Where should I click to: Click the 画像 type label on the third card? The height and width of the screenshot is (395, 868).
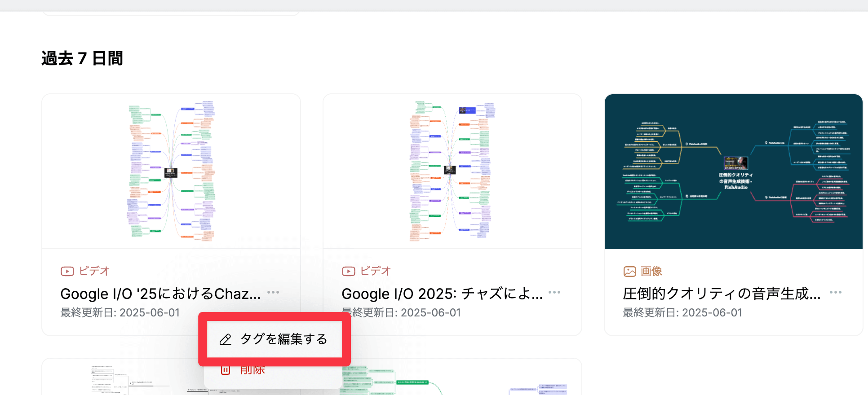coord(651,271)
